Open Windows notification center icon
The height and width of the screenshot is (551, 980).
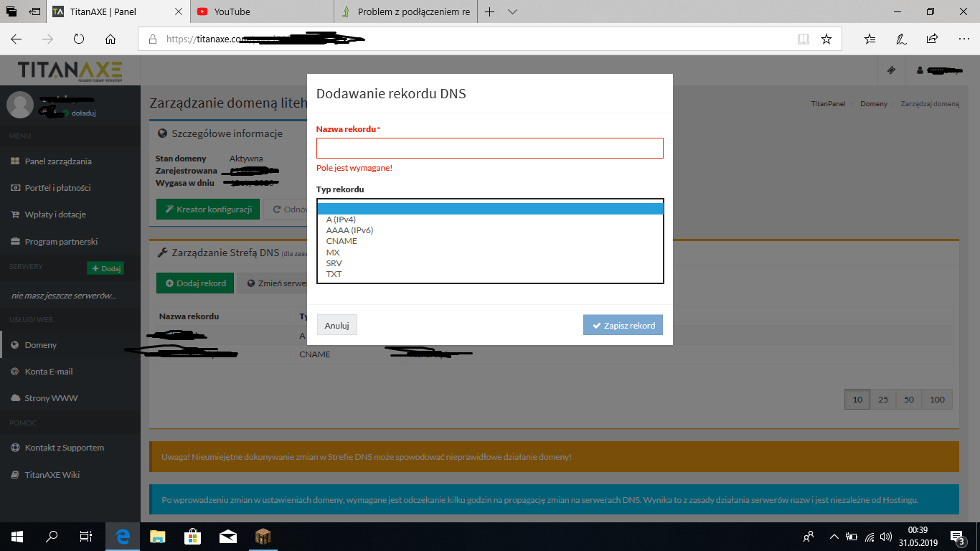tap(958, 536)
